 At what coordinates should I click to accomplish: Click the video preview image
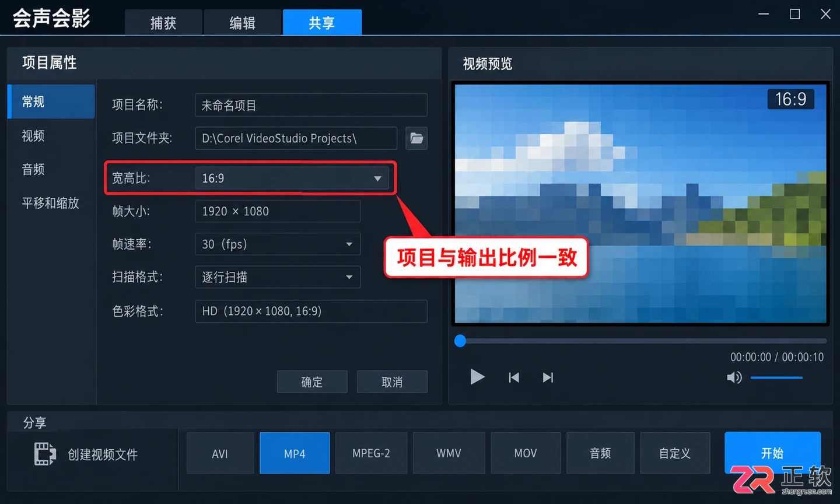click(x=640, y=203)
